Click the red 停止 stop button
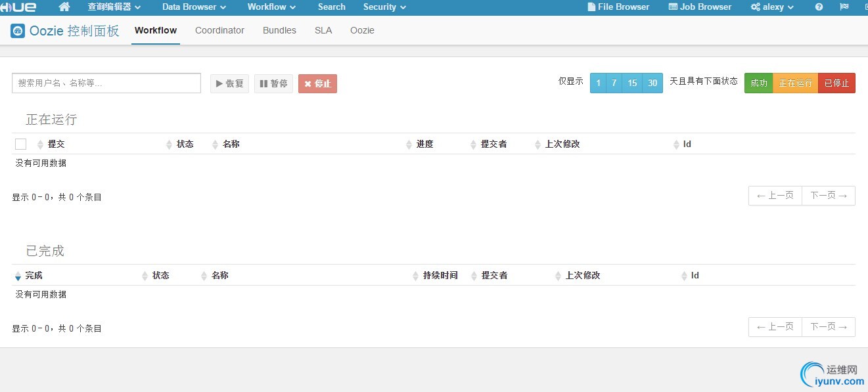This screenshot has width=868, height=392. click(317, 83)
